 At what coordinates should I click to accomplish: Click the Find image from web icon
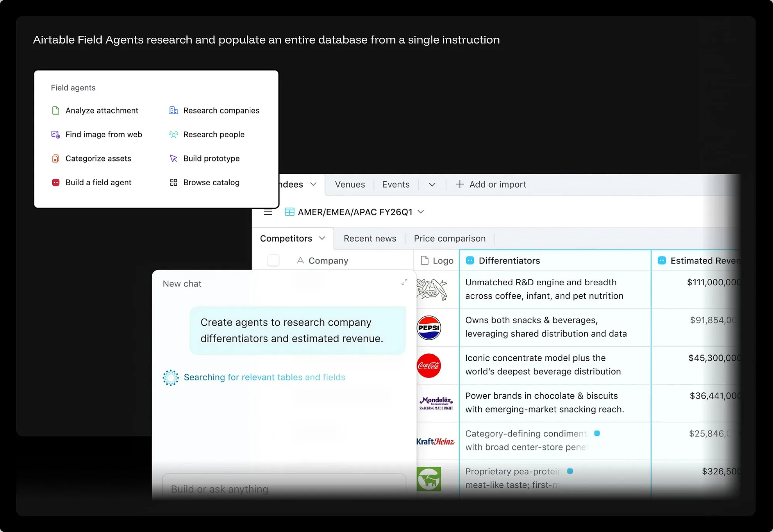coord(56,134)
